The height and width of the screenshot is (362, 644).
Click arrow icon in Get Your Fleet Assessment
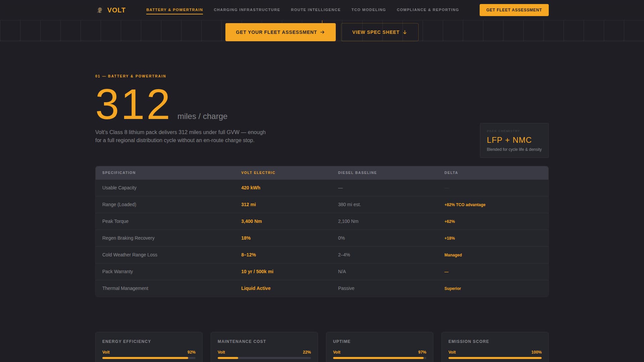(322, 32)
